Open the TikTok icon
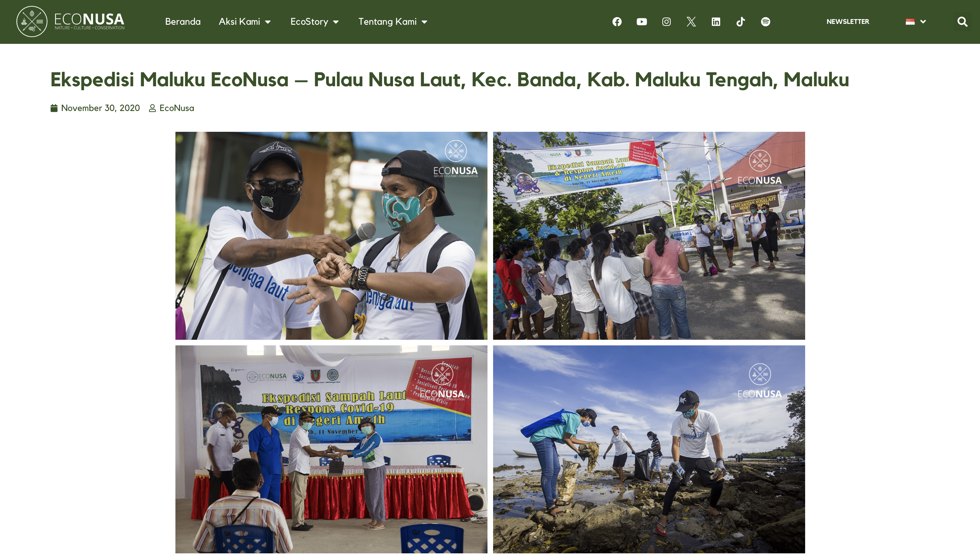Image resolution: width=980 pixels, height=557 pixels. pyautogui.click(x=740, y=22)
